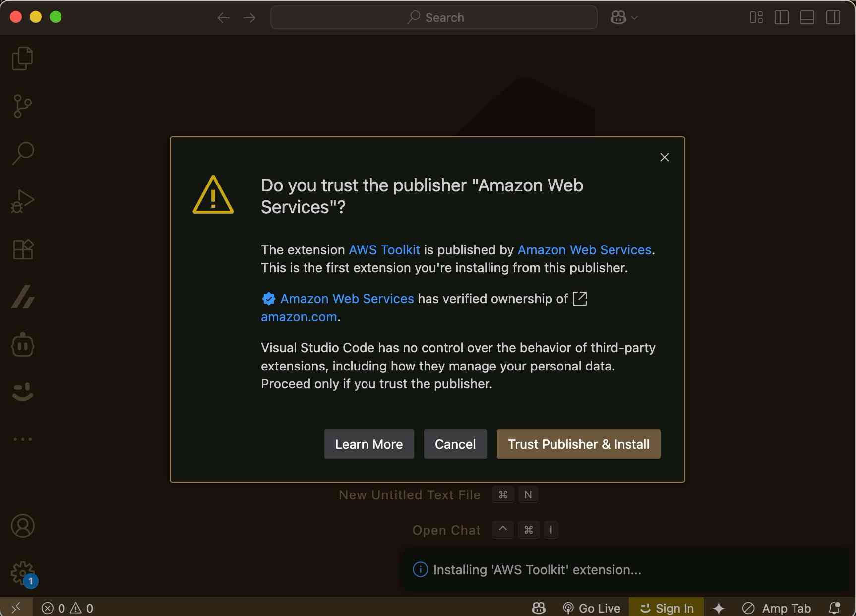Viewport: 856px width, 616px height.
Task: Expand additional views ellipsis in activity bar
Action: (x=22, y=439)
